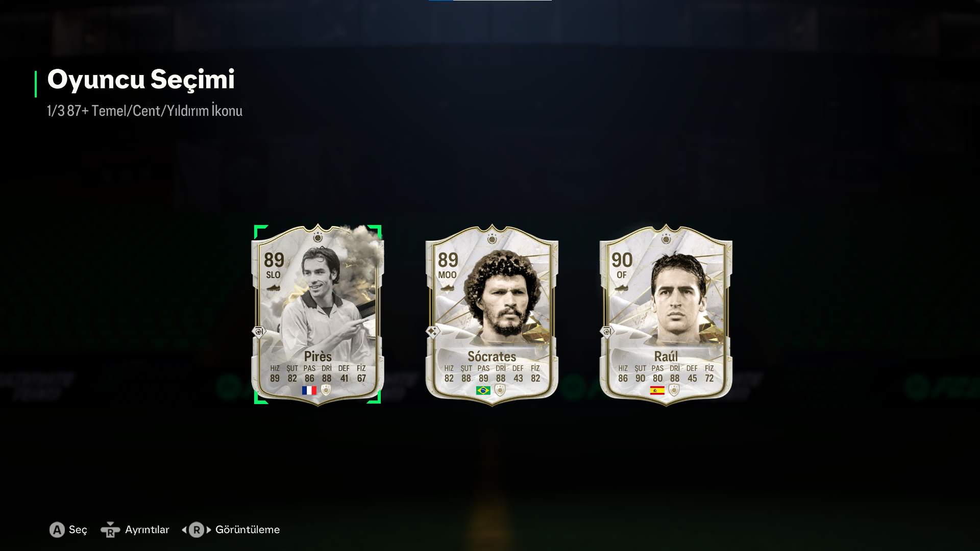980x551 pixels.
Task: Click the Icon badge next to Raúl's flag
Action: [x=674, y=390]
